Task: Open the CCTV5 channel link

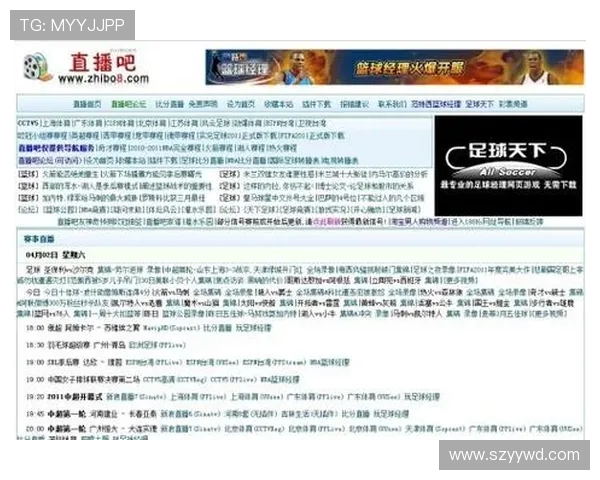Action: coord(28,123)
